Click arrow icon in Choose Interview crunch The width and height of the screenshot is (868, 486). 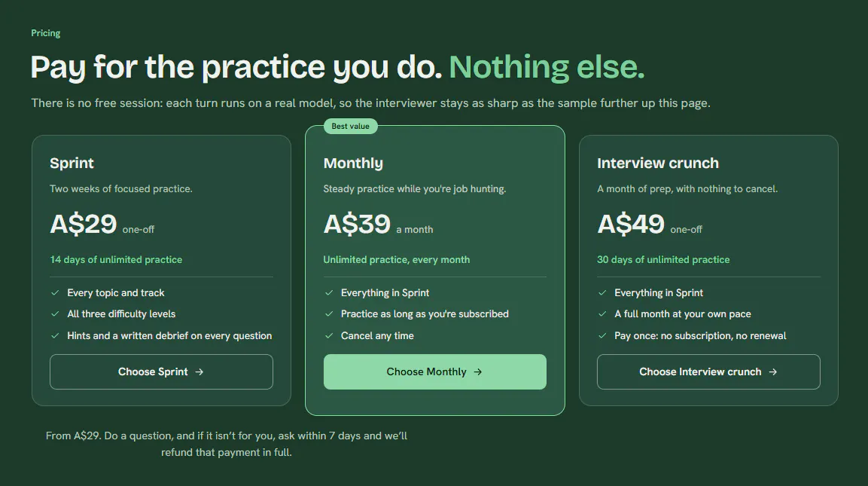(773, 371)
